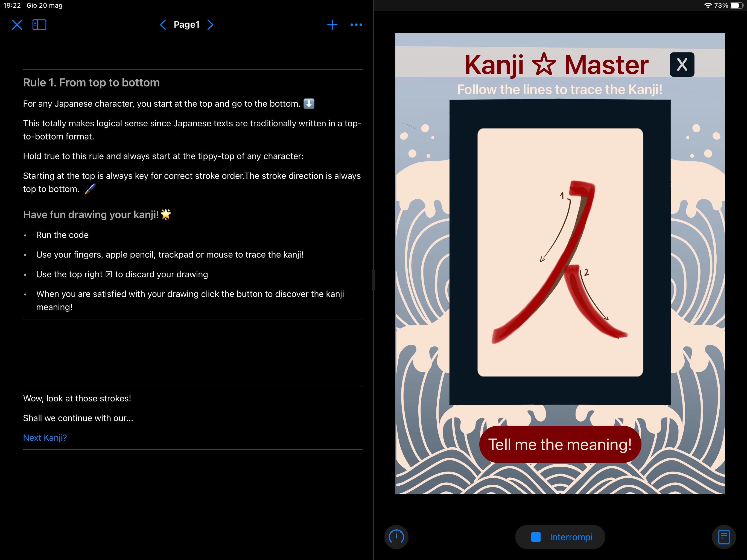
Task: Tap the kanji drawing canvas card
Action: [x=560, y=252]
